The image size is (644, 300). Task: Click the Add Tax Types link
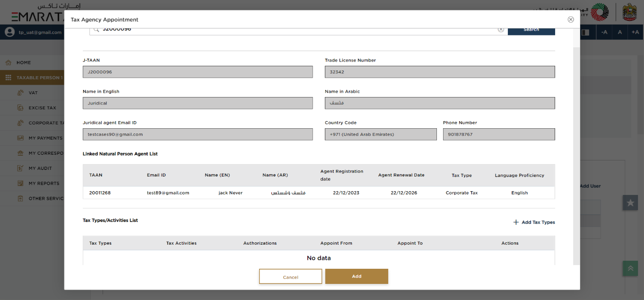click(x=538, y=222)
